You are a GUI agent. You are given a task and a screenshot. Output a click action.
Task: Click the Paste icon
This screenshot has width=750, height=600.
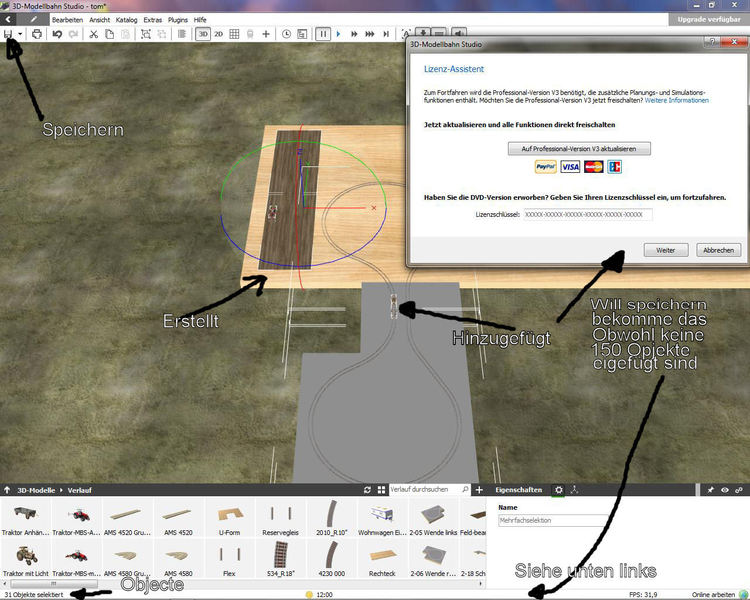pyautogui.click(x=125, y=34)
